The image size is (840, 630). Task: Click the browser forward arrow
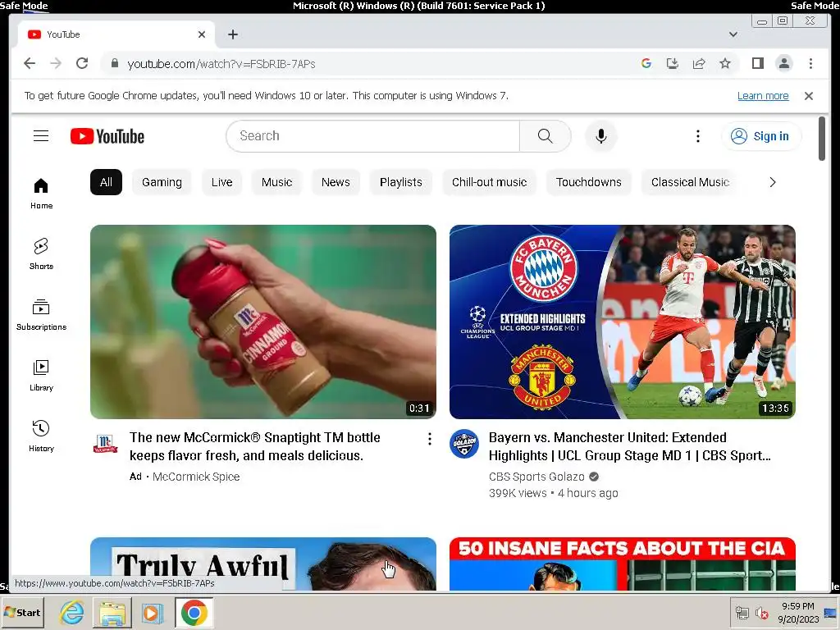[x=56, y=63]
